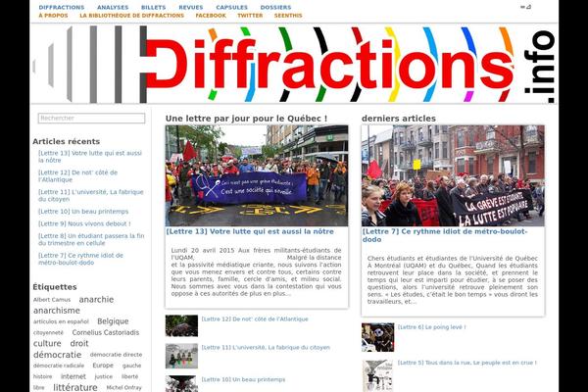Open center list link Lettre 12 De not' côté
Screen dimensions: 588x392
[255, 319]
